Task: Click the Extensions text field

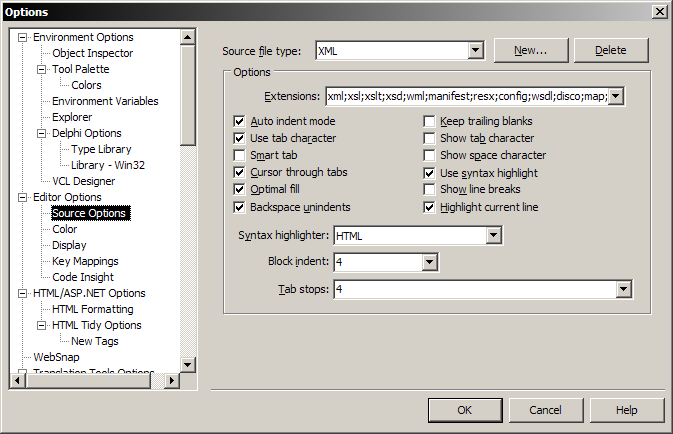Action: coord(467,96)
